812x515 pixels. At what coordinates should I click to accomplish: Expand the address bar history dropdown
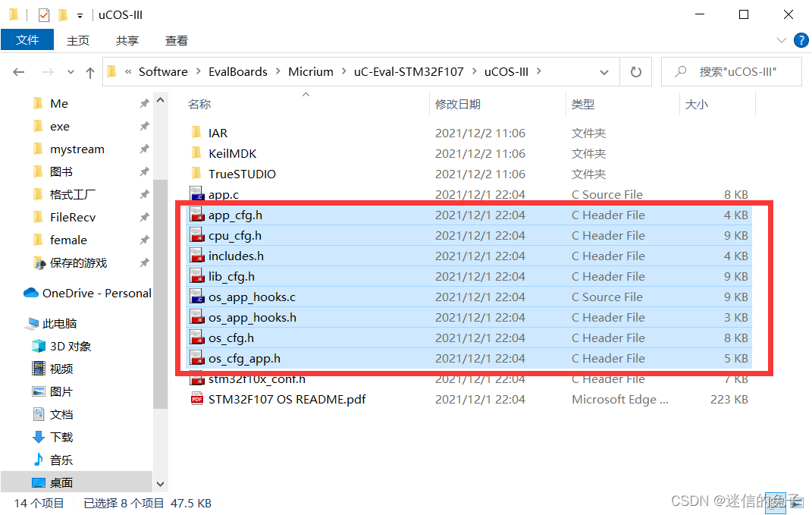(x=604, y=72)
